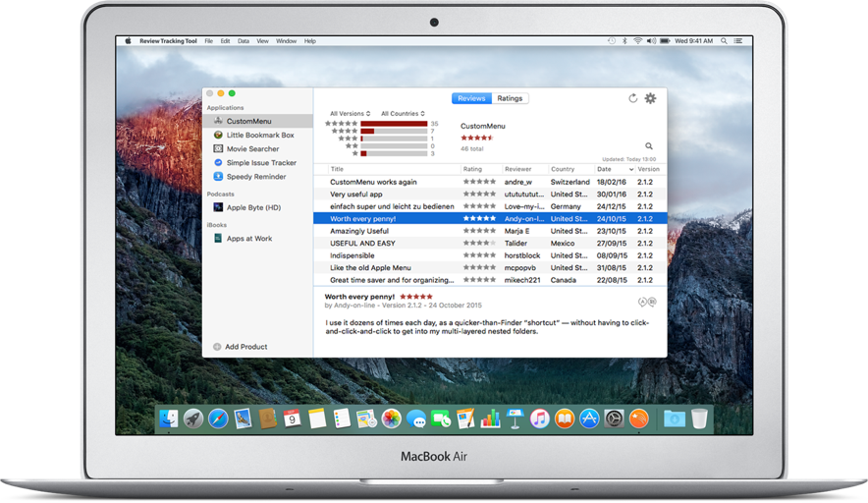
Task: Open Messages from the Dock
Action: (416, 419)
